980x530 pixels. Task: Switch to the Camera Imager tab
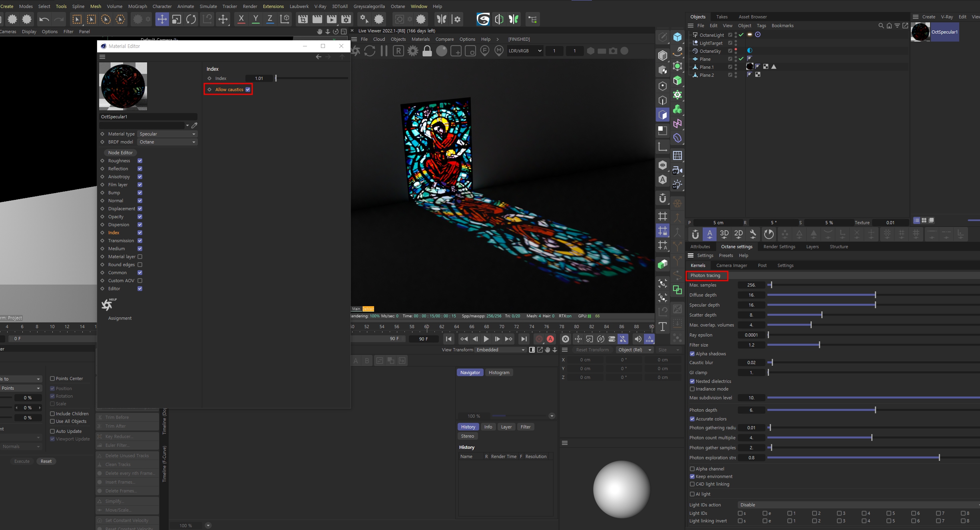pyautogui.click(x=731, y=265)
